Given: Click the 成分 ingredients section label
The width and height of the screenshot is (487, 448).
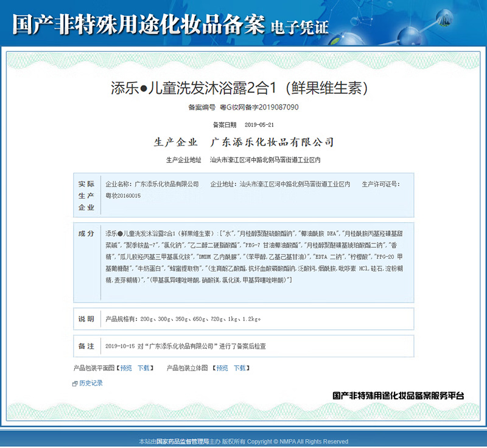Looking at the screenshot, I should click(86, 234).
